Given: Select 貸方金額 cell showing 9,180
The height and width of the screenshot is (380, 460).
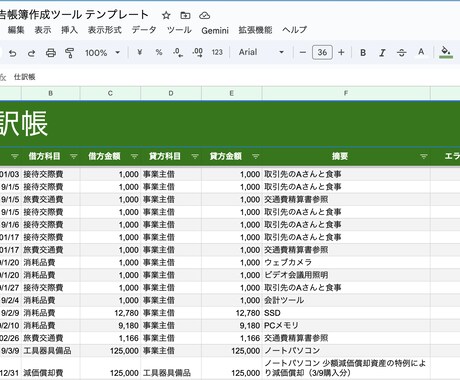Looking at the screenshot, I should click(232, 325).
